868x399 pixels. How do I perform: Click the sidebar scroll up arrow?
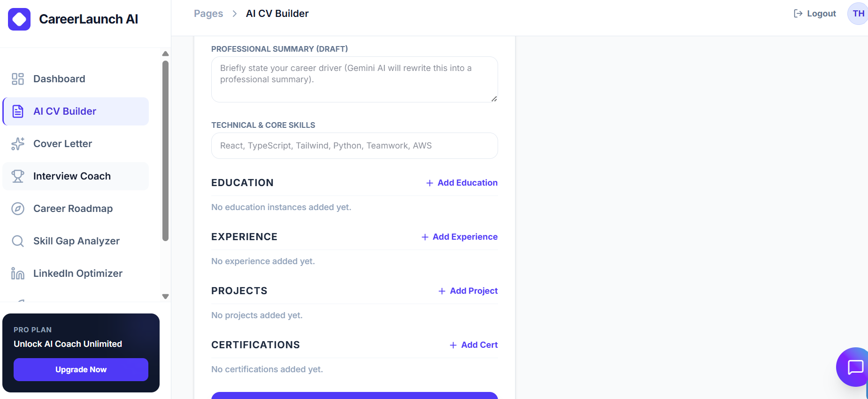tap(165, 54)
